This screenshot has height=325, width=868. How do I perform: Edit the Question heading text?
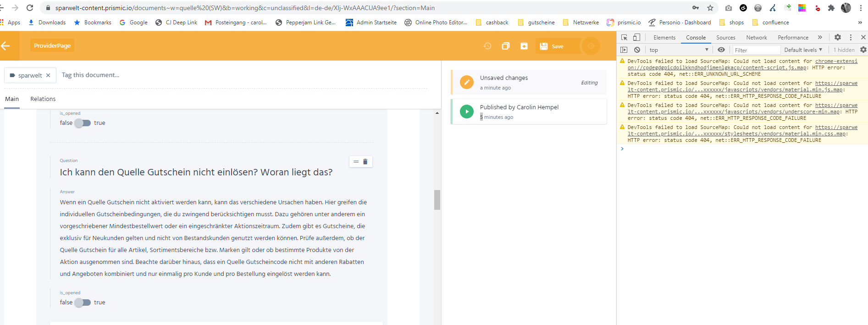(196, 172)
